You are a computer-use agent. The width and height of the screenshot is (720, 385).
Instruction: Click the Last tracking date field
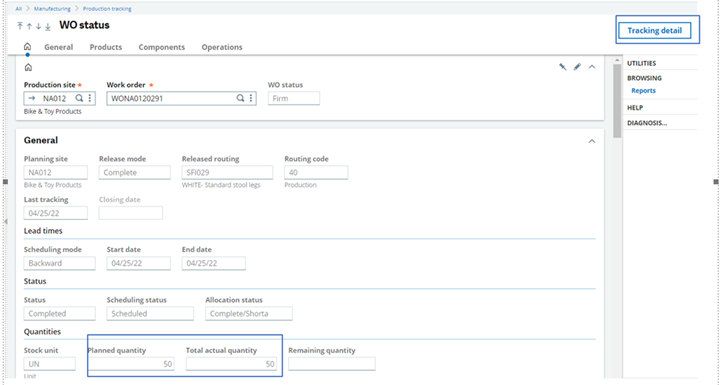pos(56,213)
